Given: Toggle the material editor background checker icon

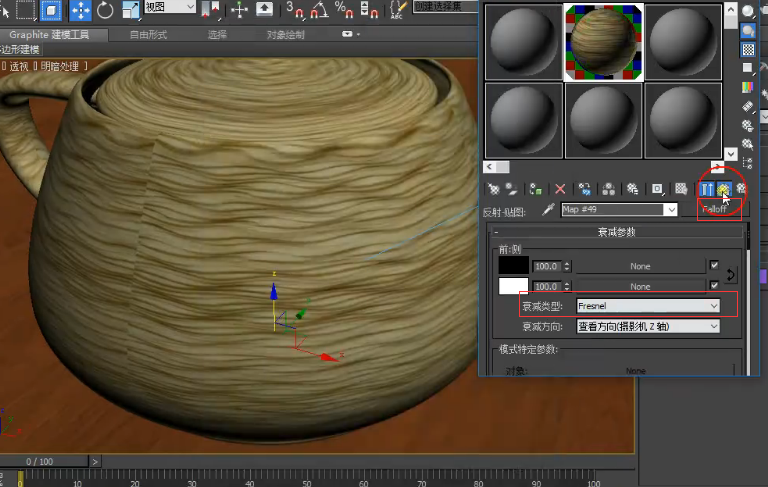Looking at the screenshot, I should [748, 49].
